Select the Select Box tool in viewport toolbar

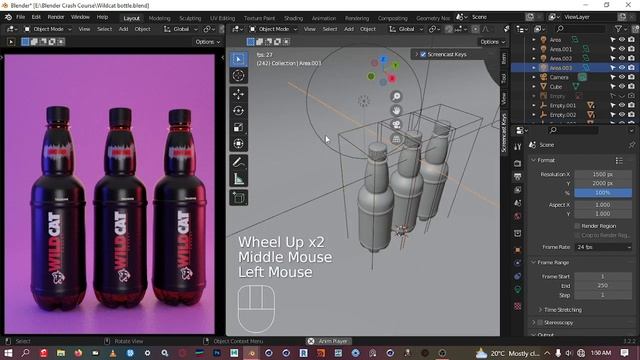click(238, 59)
